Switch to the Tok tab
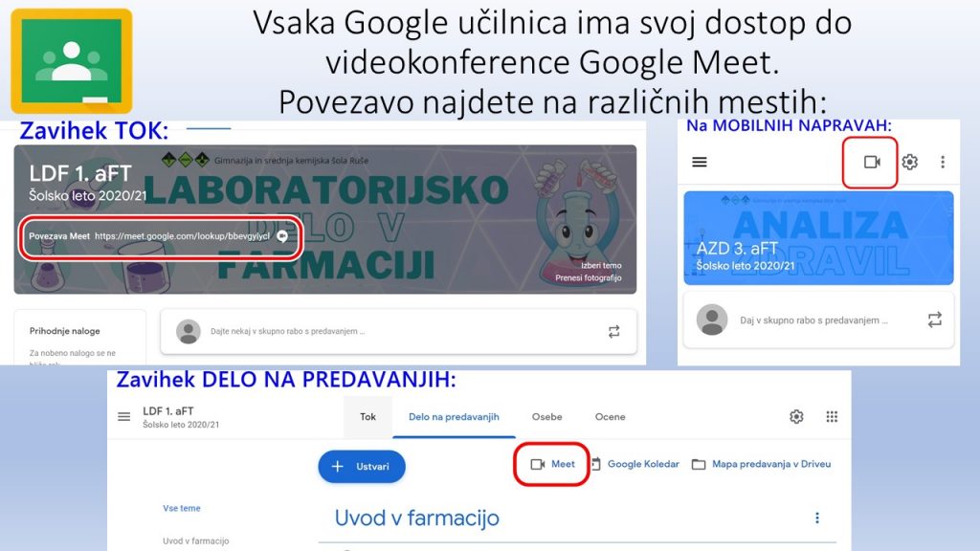The width and height of the screenshot is (980, 551). click(368, 417)
